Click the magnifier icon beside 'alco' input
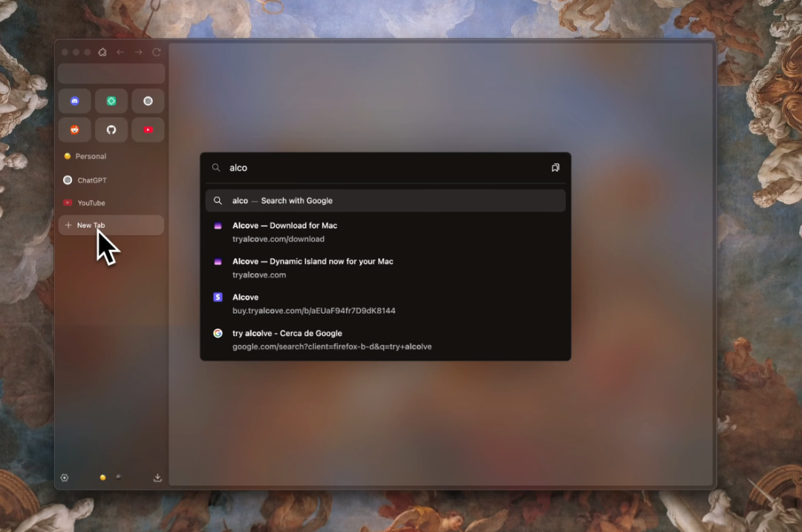 click(216, 168)
